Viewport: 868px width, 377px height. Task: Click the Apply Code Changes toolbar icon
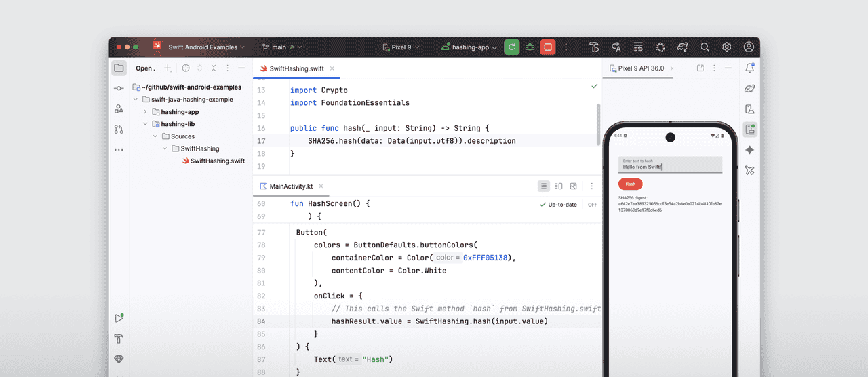(x=638, y=47)
